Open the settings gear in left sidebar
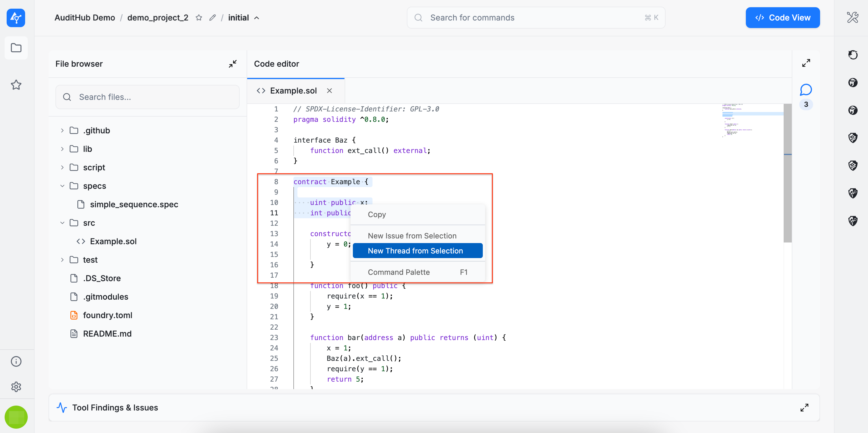The width and height of the screenshot is (868, 433). (16, 387)
